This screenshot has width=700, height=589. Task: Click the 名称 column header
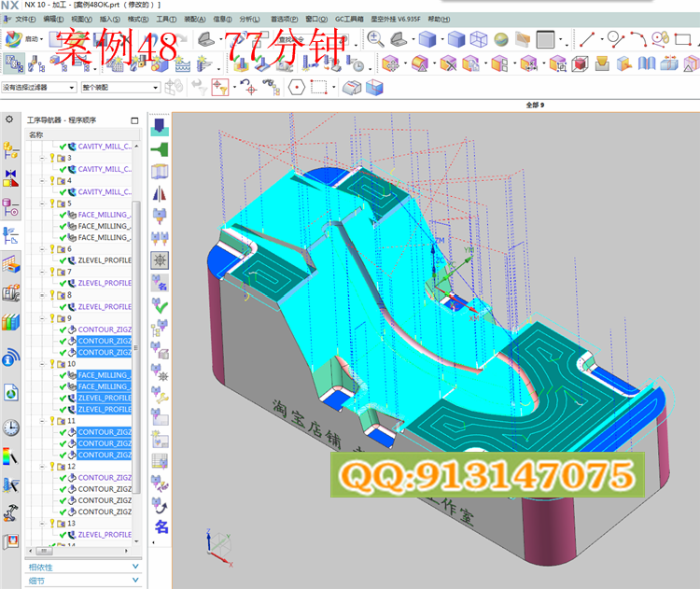coord(37,134)
